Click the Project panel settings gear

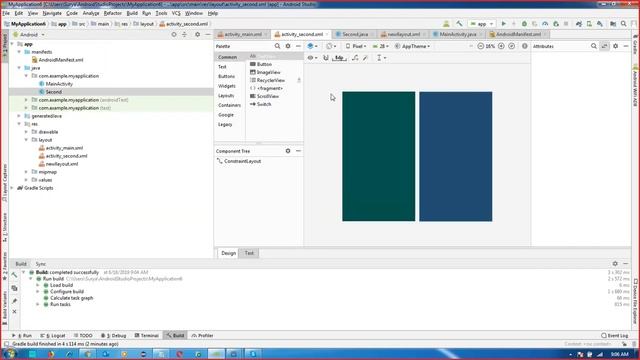pyautogui.click(x=198, y=35)
